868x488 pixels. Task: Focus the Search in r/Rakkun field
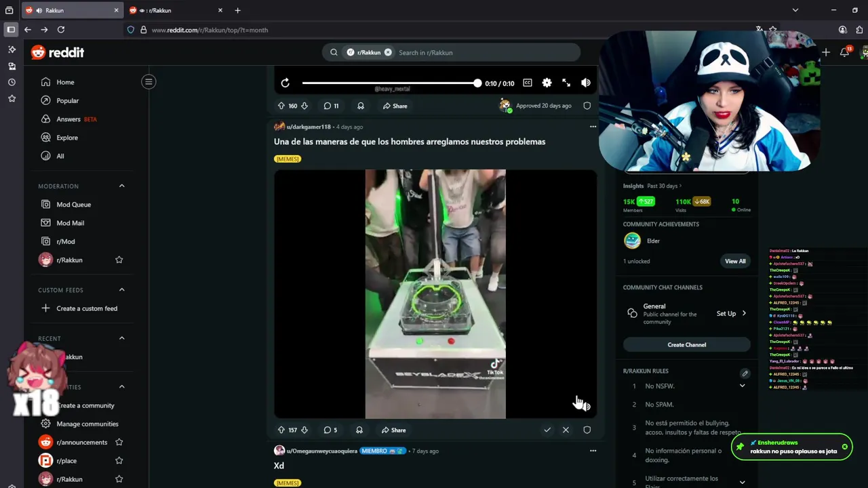tap(485, 52)
